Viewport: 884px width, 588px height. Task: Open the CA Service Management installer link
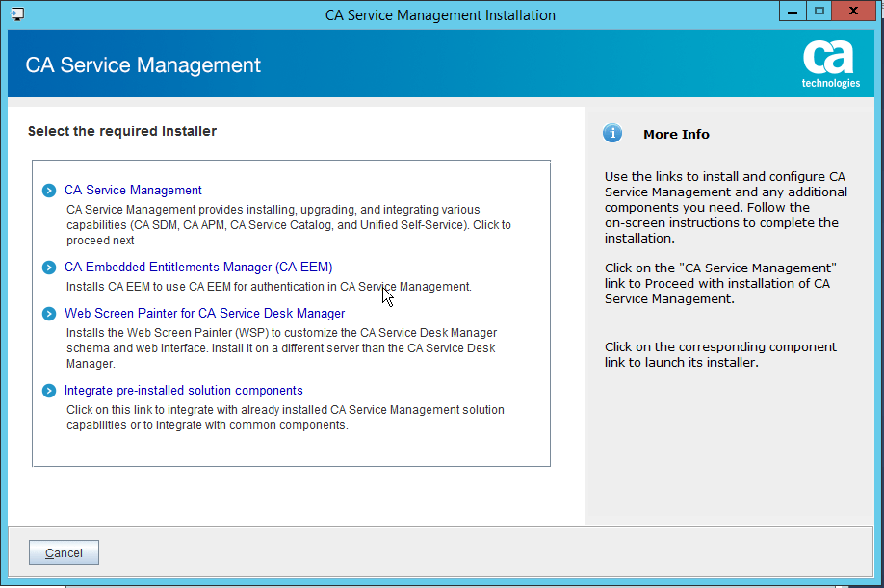[x=133, y=191]
